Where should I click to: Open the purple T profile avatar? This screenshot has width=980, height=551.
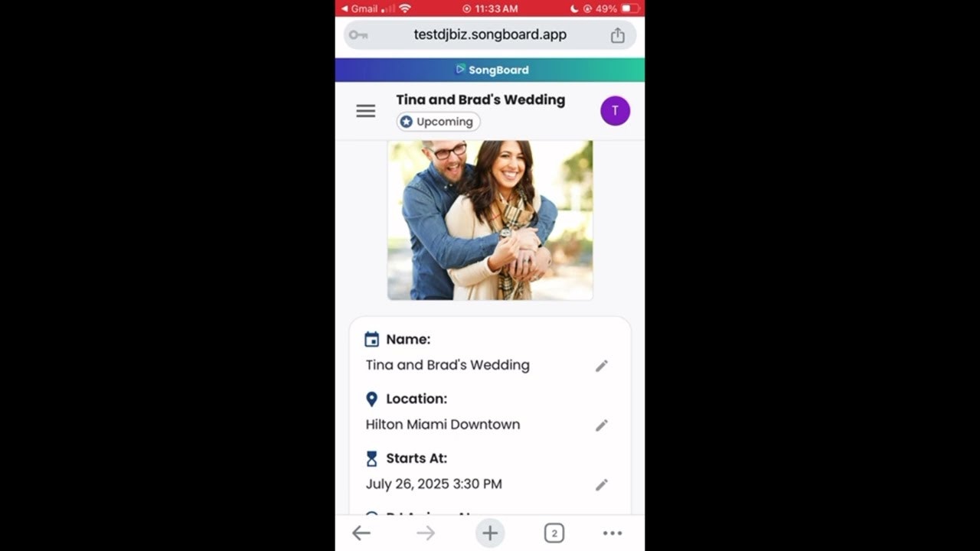click(x=615, y=111)
